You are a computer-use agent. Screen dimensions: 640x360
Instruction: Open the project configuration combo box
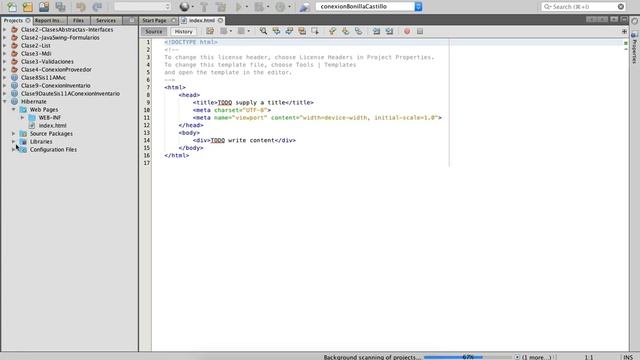coord(142,7)
